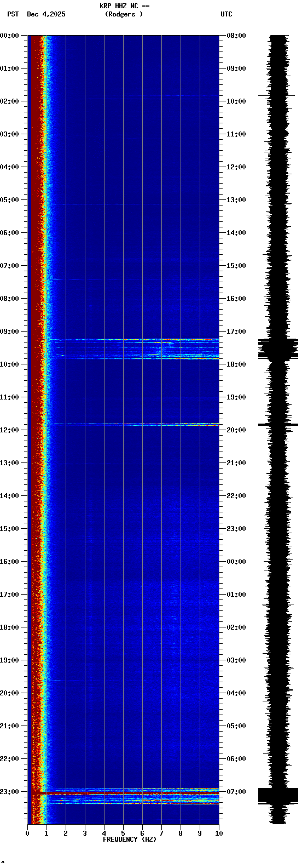This screenshot has height=868, width=302.
Task: Click the PST time label '23:00'
Action: pyautogui.click(x=9, y=792)
